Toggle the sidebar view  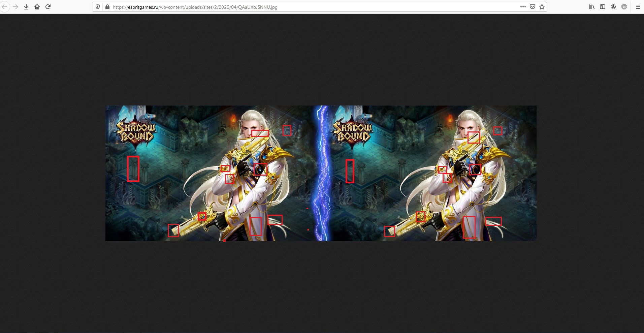pos(603,7)
